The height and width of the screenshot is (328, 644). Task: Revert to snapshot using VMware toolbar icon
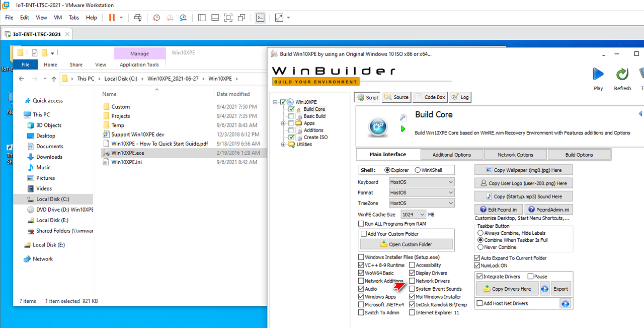point(170,17)
